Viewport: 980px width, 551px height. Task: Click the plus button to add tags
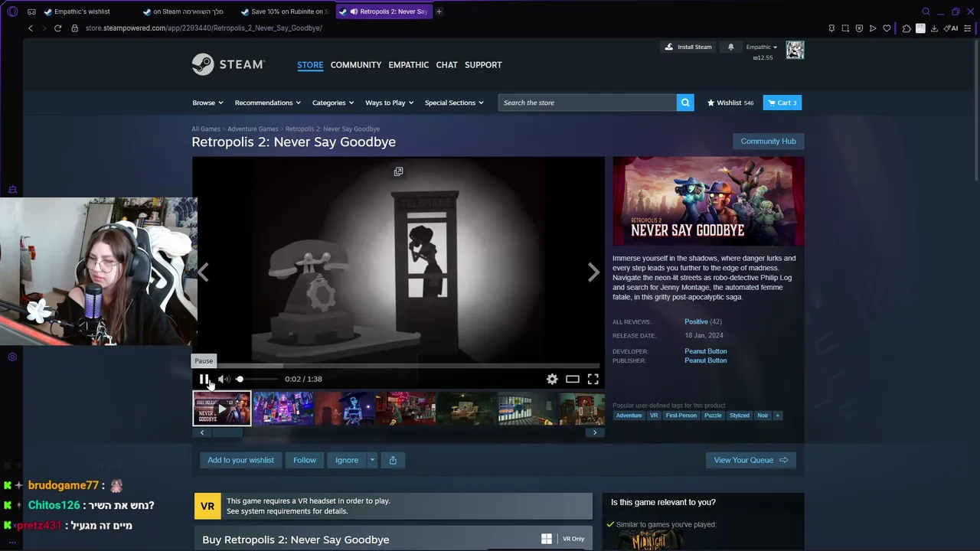click(777, 416)
